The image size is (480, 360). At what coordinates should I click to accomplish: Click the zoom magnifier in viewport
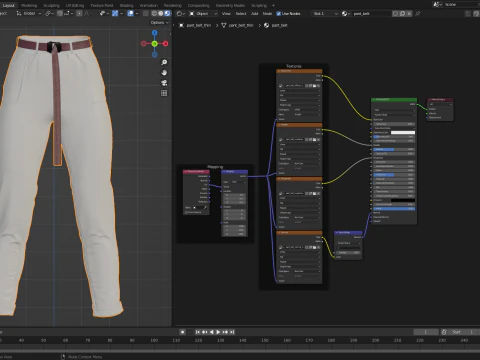point(164,62)
